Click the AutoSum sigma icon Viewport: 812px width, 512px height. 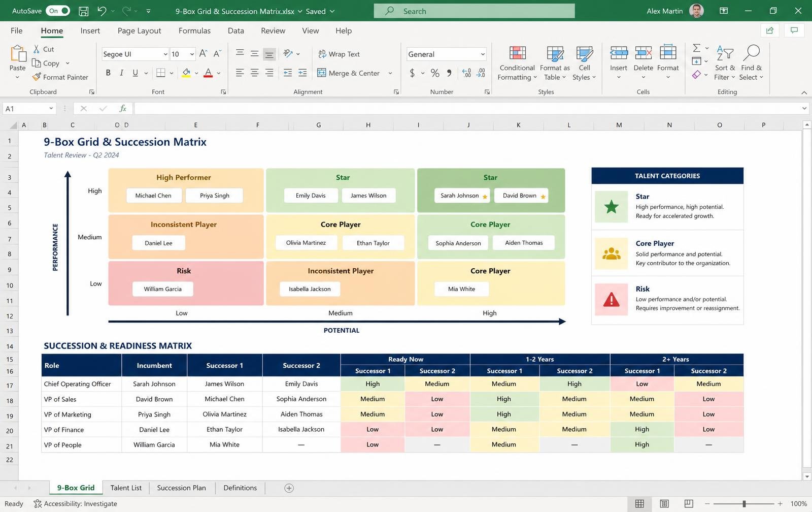point(697,48)
